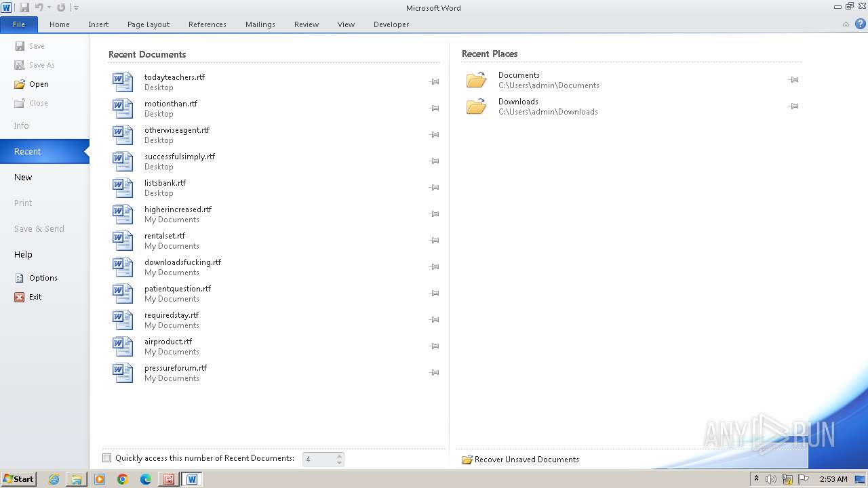Screen dimensions: 868x488
Task: Open the otherwiseagent.rtf document icon
Action: coord(123,135)
